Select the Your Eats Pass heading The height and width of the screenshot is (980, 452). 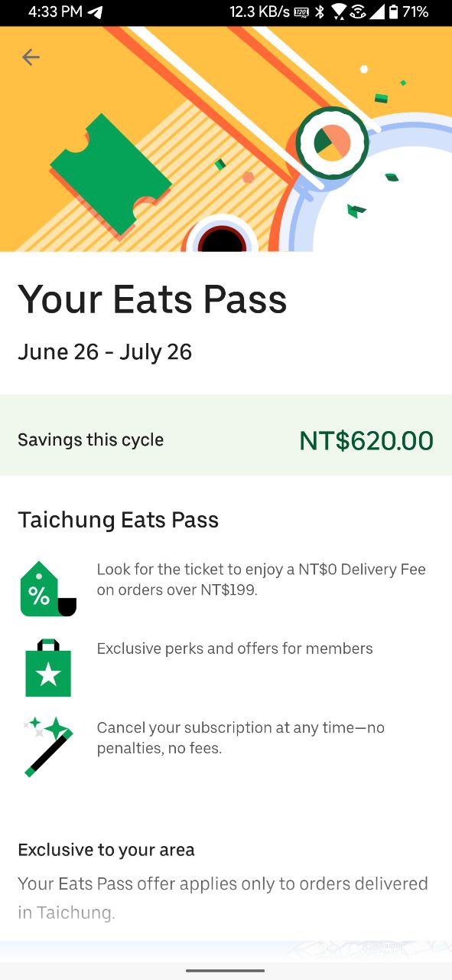click(x=152, y=299)
